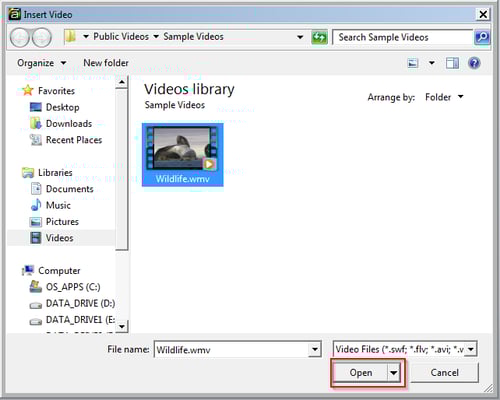This screenshot has height=400, width=500.
Task: Expand the address bar history dropdown arrow
Action: 300,37
